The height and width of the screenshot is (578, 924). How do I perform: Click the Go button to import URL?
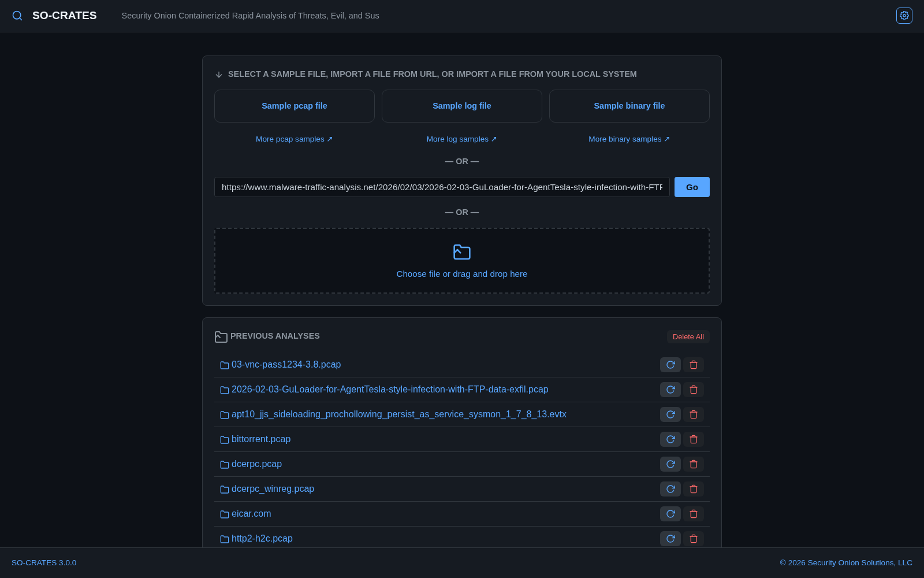click(692, 187)
